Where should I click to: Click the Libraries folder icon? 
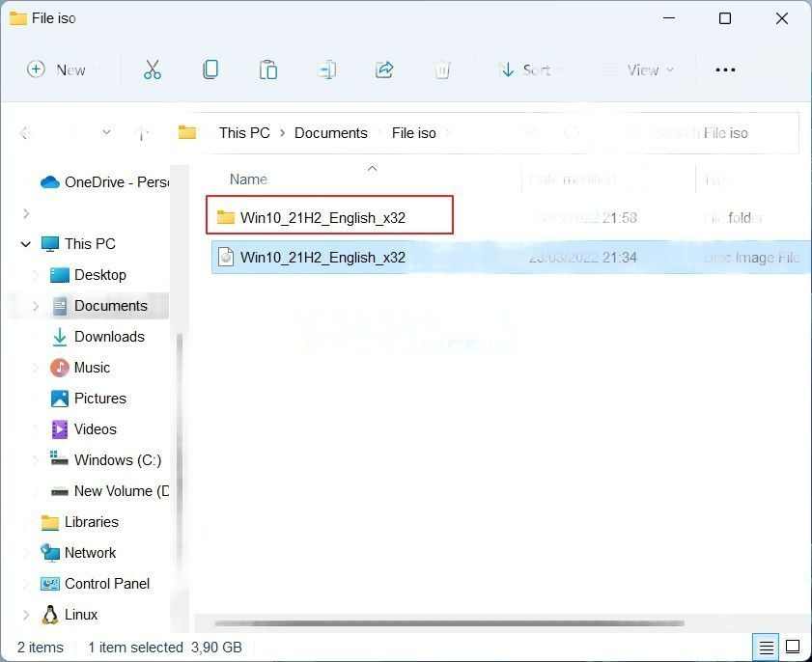49,522
